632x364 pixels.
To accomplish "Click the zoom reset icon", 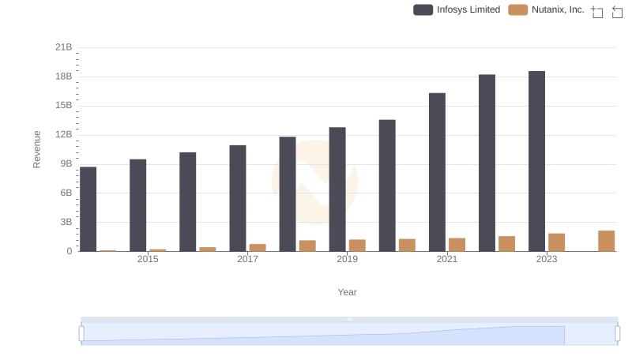I will click(x=617, y=12).
